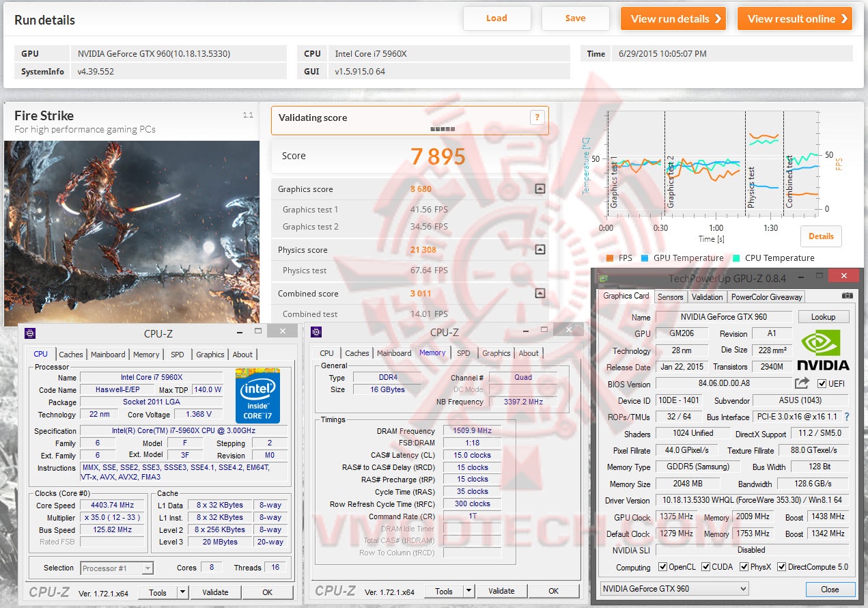
Task: Click the Graphics test 1 result 41.56 FPS
Action: click(429, 210)
